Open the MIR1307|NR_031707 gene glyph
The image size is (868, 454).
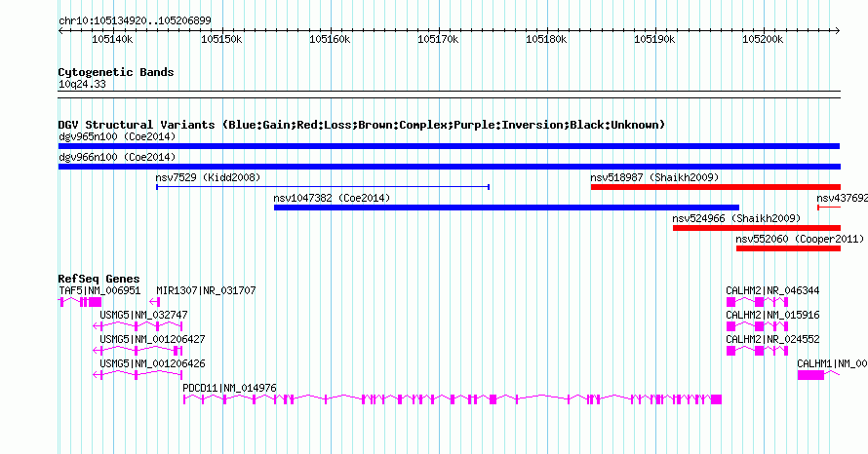coord(155,302)
